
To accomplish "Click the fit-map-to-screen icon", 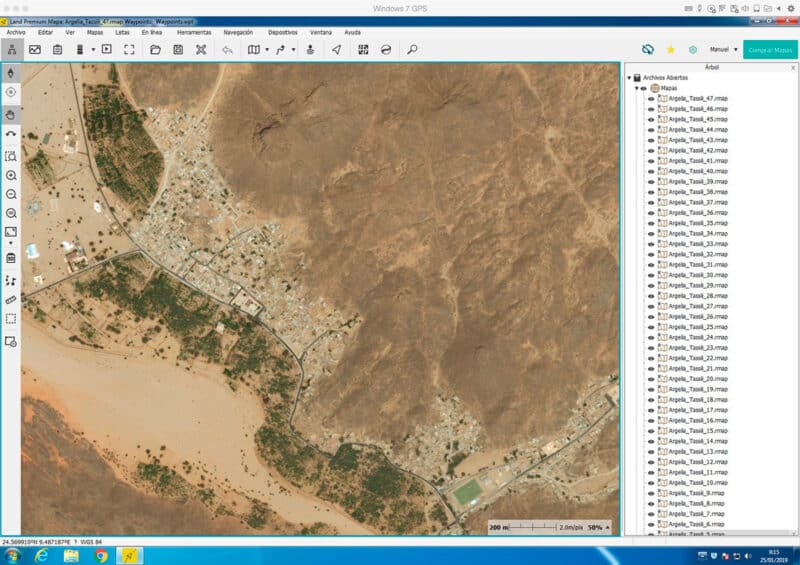I will 11,232.
